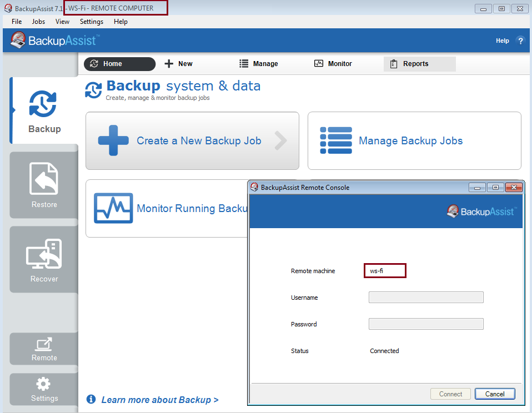Screen dimensions: 532x413
Task: Click the Remote Console title bar icon
Action: (x=254, y=187)
